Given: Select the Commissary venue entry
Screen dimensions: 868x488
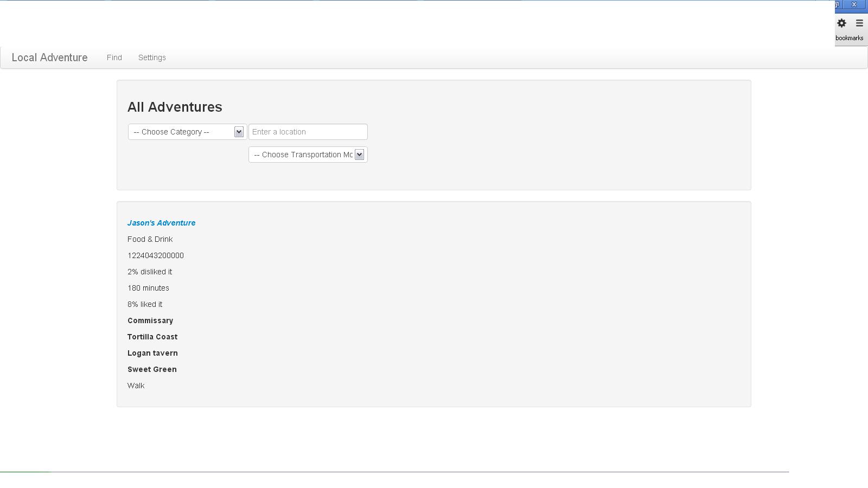Looking at the screenshot, I should pos(150,320).
